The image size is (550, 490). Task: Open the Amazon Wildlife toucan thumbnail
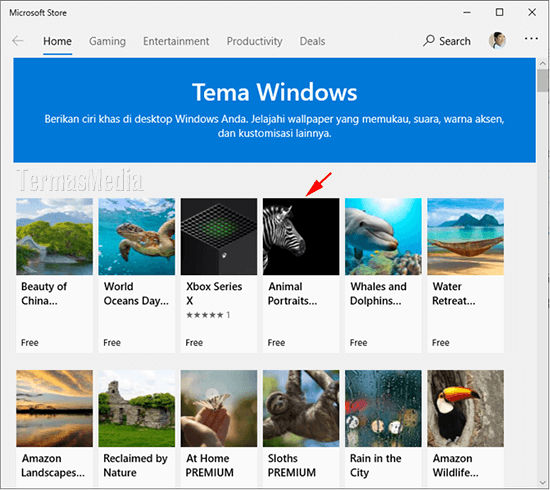tap(465, 408)
